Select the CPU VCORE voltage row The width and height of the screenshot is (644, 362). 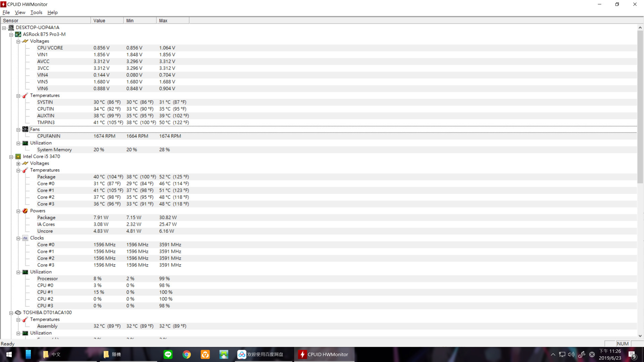50,48
